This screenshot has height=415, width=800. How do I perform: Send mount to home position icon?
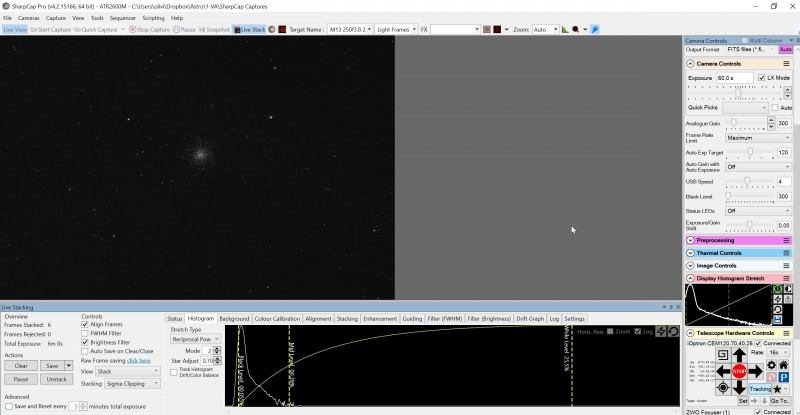click(x=784, y=365)
